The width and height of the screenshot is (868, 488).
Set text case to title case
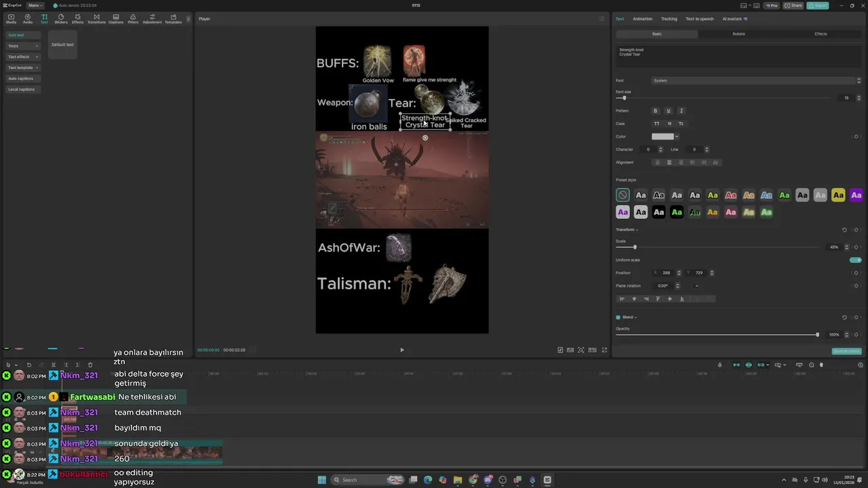[681, 123]
